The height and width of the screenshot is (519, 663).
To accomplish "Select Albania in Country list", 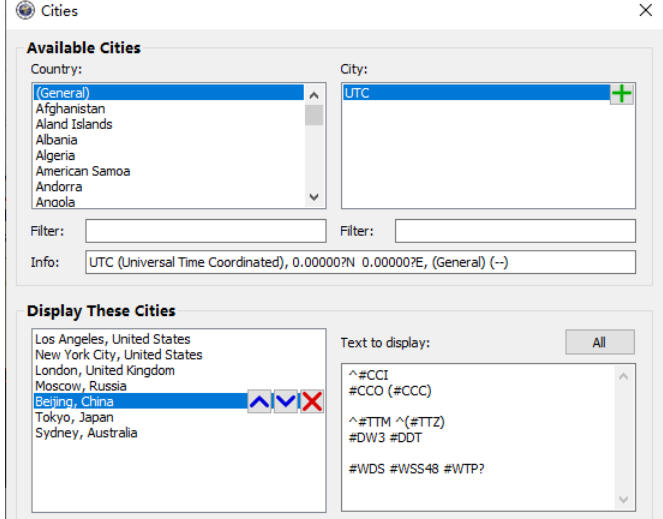I will tap(168, 140).
